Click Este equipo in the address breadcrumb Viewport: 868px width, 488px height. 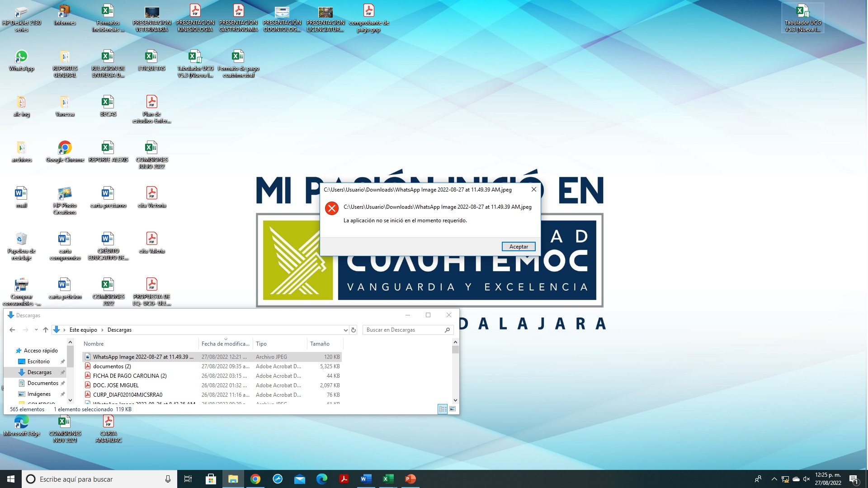(x=83, y=330)
